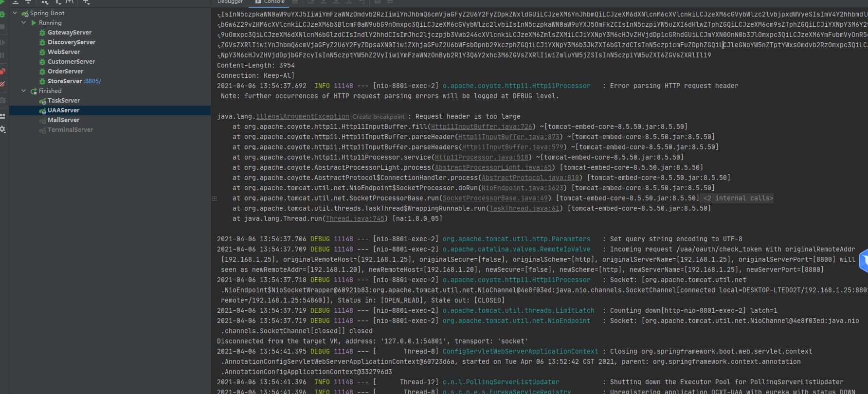Viewport: 868px width, 394px height.
Task: Open the settings gear in left strip
Action: click(2, 129)
